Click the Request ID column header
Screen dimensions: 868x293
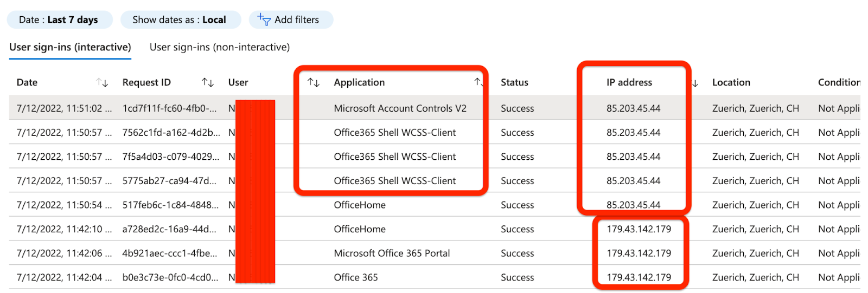coord(146,82)
